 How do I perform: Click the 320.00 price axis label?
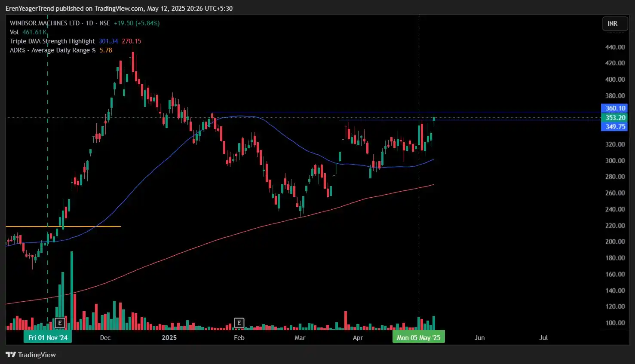[x=615, y=144]
